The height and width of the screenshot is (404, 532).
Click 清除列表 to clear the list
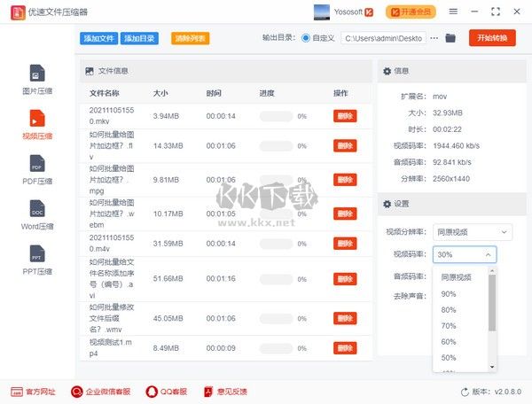(x=190, y=38)
